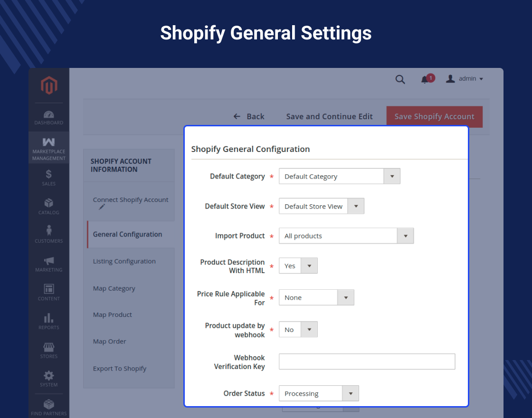
Task: Click the Webhook Verification Key field
Action: tap(367, 361)
